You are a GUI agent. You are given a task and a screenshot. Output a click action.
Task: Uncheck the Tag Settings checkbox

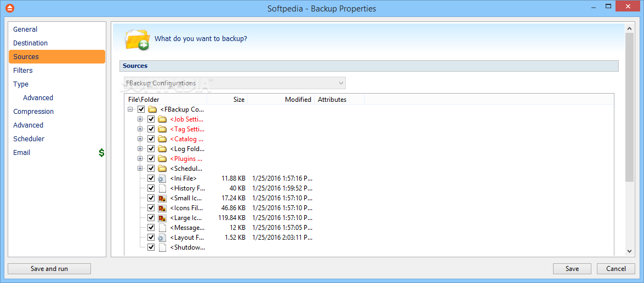(151, 129)
